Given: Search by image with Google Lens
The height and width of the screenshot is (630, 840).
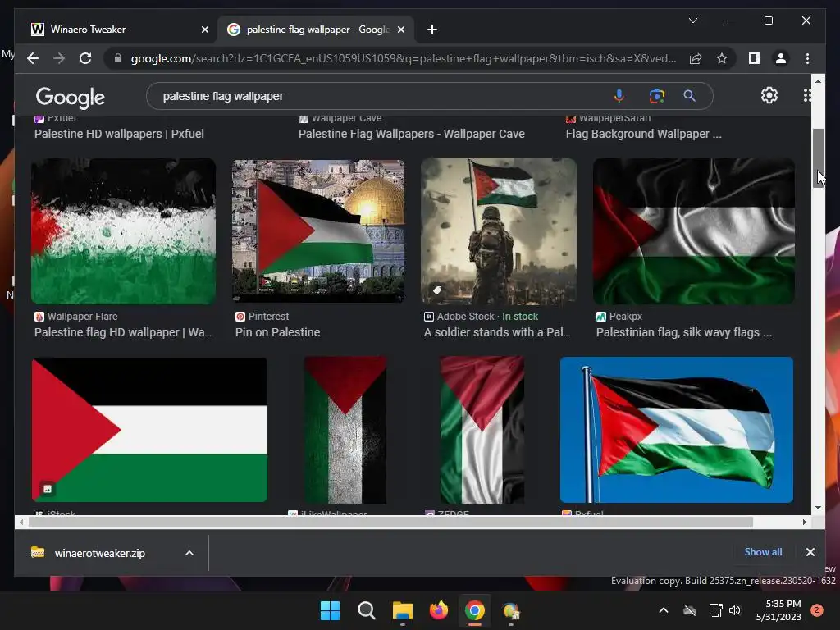Looking at the screenshot, I should coord(657,96).
